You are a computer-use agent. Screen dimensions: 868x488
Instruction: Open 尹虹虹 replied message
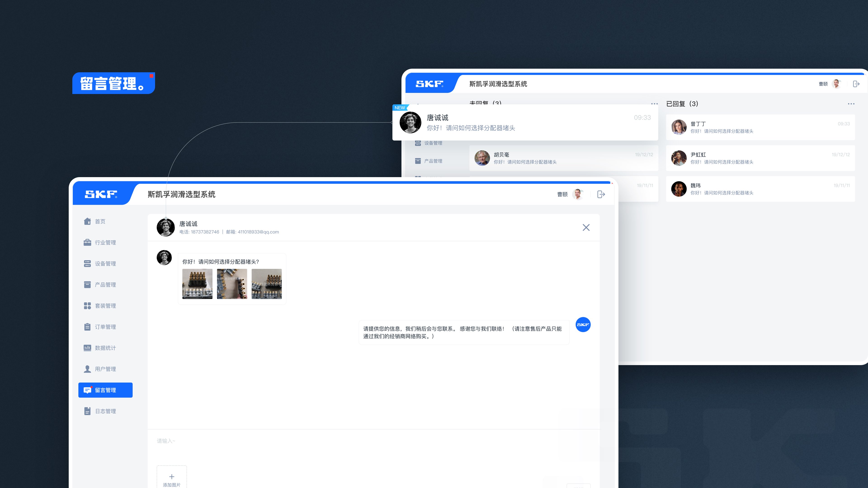click(x=760, y=158)
